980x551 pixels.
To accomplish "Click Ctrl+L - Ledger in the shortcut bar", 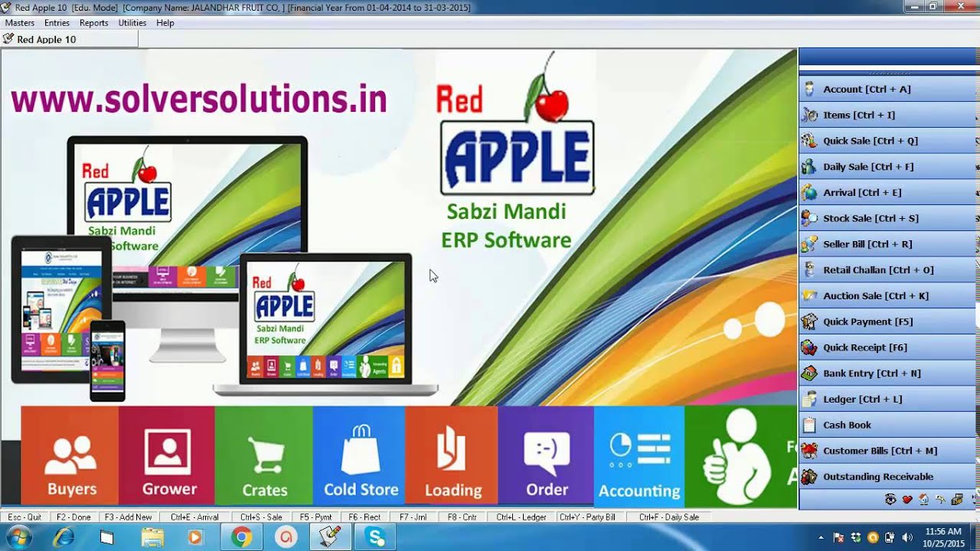I will pos(521,517).
